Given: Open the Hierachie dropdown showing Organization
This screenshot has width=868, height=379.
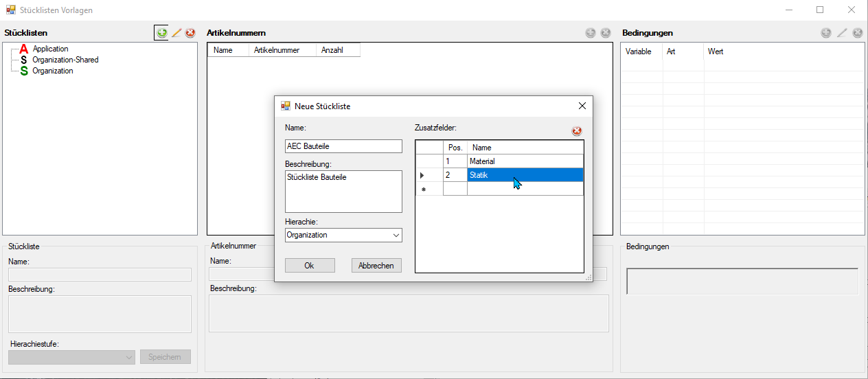Looking at the screenshot, I should click(396, 235).
